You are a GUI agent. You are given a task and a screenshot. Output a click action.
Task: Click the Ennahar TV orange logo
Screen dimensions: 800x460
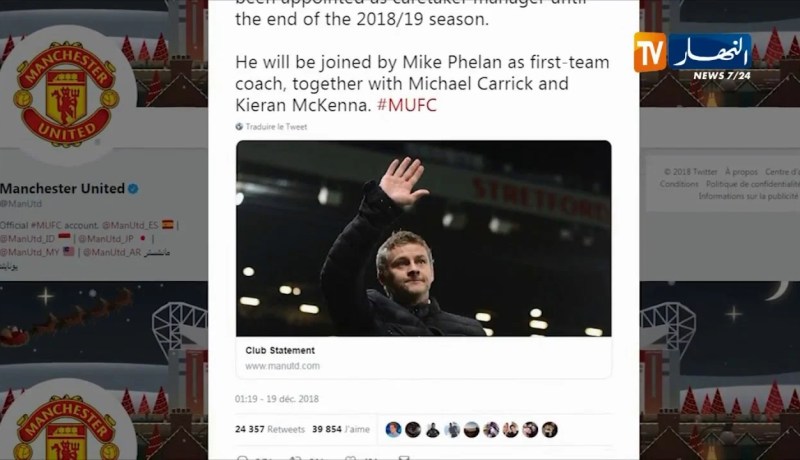[649, 52]
